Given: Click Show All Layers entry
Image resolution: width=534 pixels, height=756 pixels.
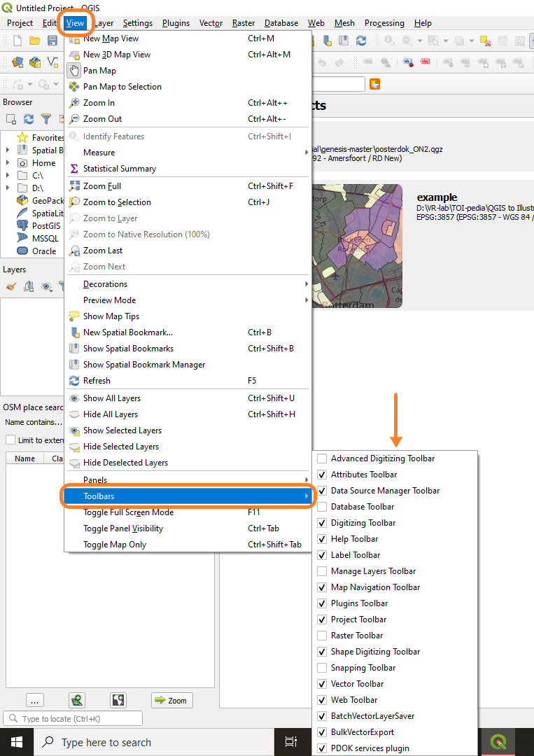Looking at the screenshot, I should (x=188, y=398).
